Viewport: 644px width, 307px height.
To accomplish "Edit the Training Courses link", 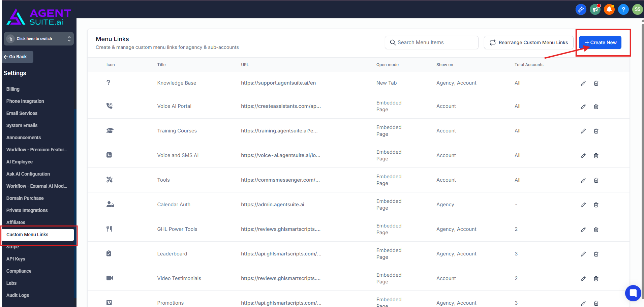I will click(x=583, y=131).
